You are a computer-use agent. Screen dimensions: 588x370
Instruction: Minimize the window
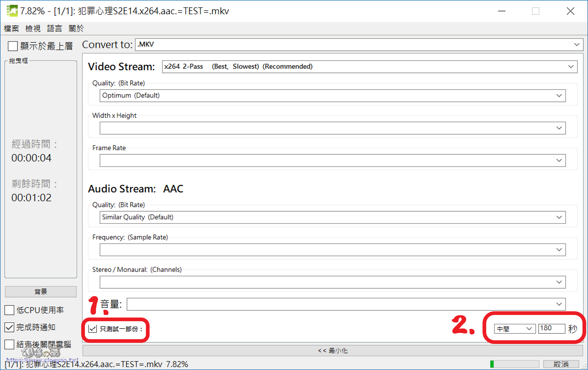point(502,11)
